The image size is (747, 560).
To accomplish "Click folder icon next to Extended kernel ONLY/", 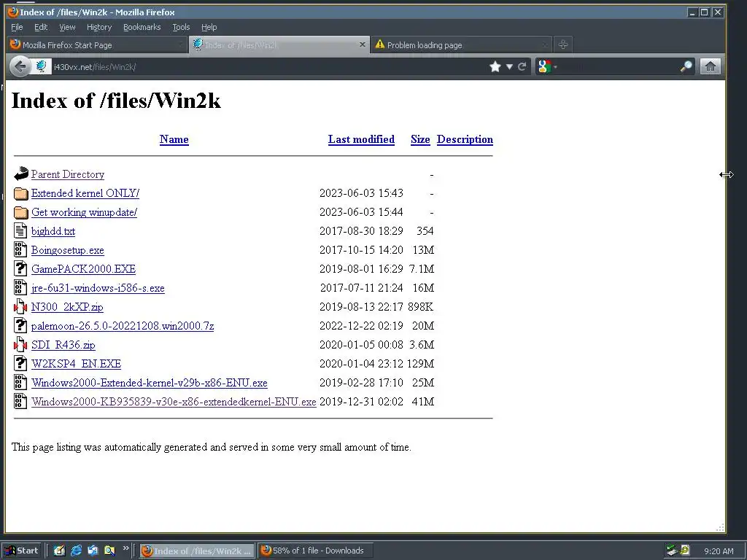I will coord(20,192).
